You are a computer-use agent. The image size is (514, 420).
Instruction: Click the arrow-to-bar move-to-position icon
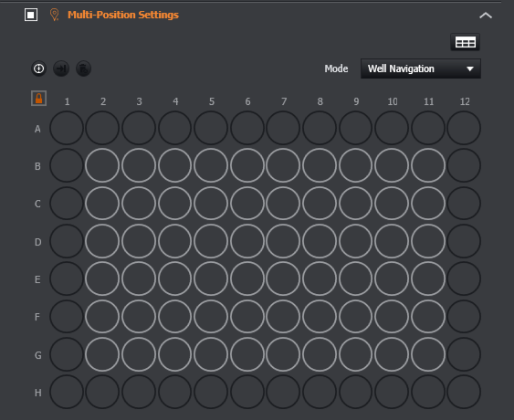click(x=61, y=68)
